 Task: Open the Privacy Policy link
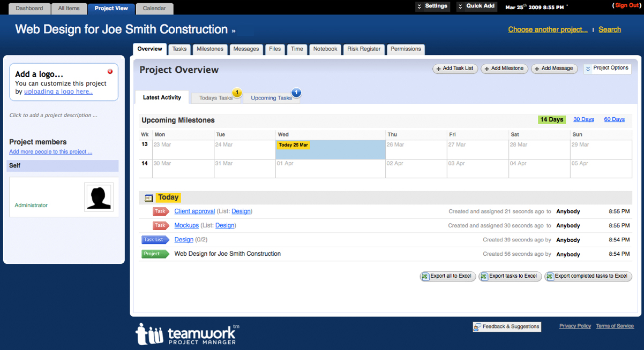pos(575,326)
